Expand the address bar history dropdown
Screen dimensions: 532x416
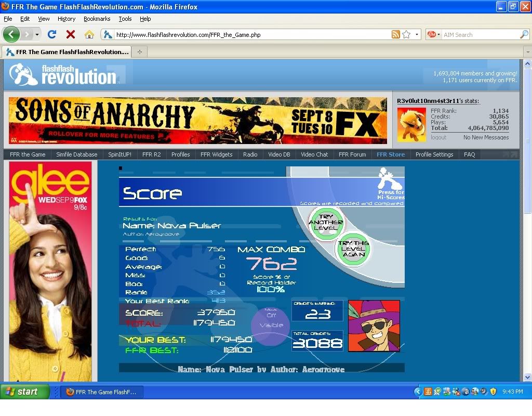[x=417, y=34]
